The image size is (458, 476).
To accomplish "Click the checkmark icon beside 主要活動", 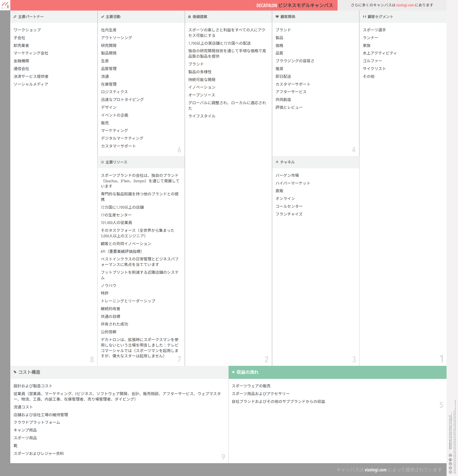I will [103, 17].
